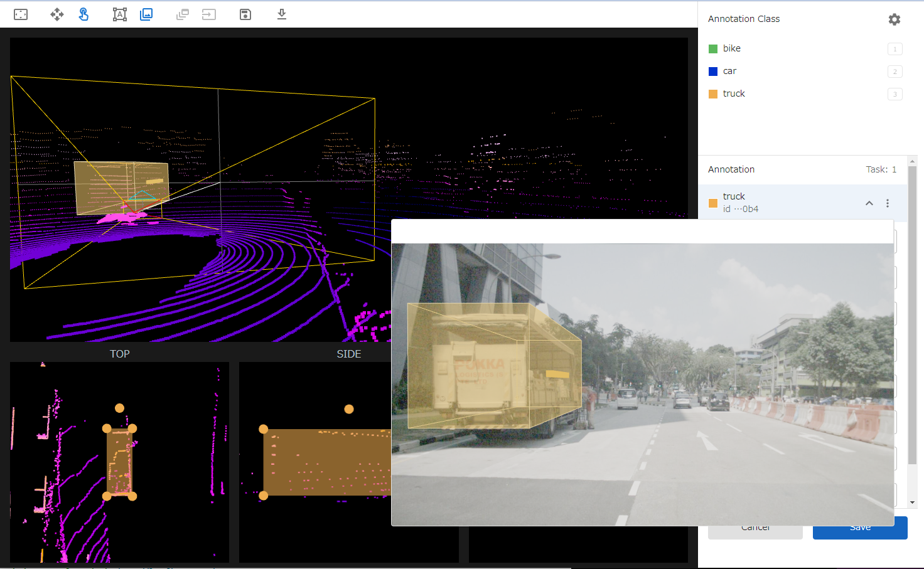Image resolution: width=924 pixels, height=569 pixels.
Task: Click the Save button
Action: click(860, 528)
